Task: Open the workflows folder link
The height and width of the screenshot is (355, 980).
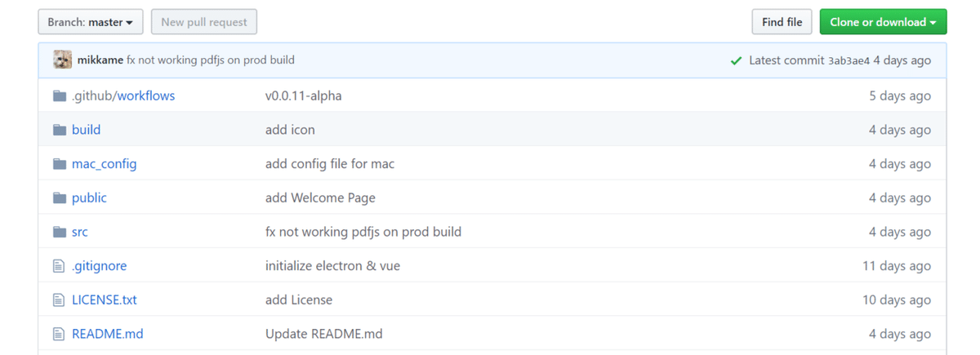Action: tap(146, 95)
